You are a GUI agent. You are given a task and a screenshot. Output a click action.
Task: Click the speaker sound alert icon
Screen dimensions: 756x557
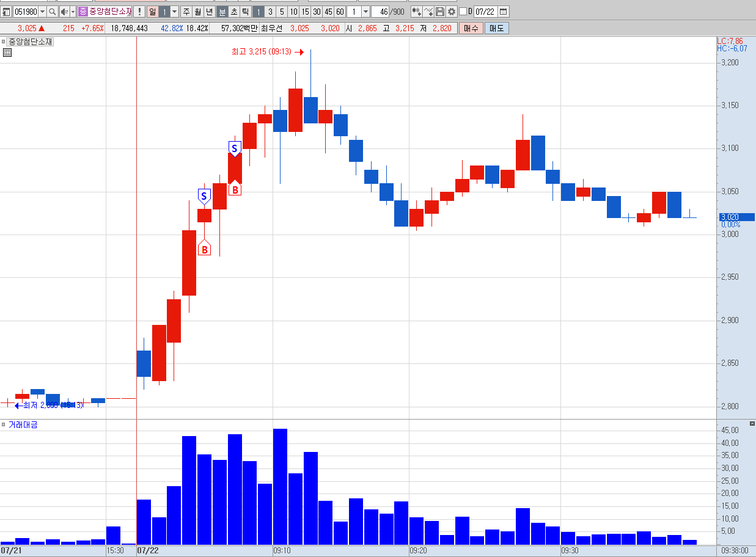(64, 12)
